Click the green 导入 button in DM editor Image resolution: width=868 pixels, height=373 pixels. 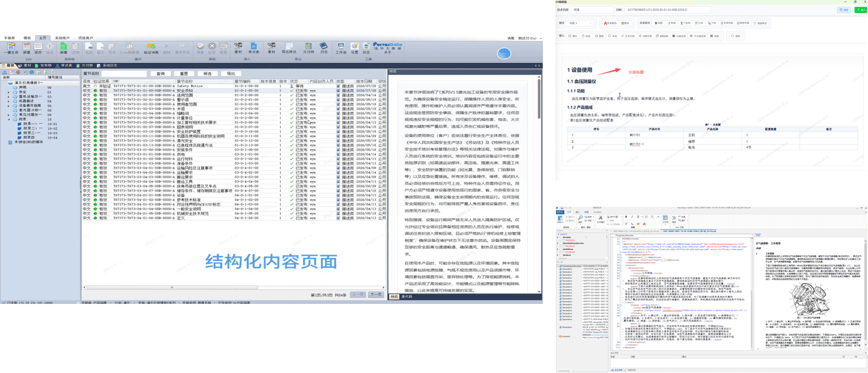click(861, 10)
